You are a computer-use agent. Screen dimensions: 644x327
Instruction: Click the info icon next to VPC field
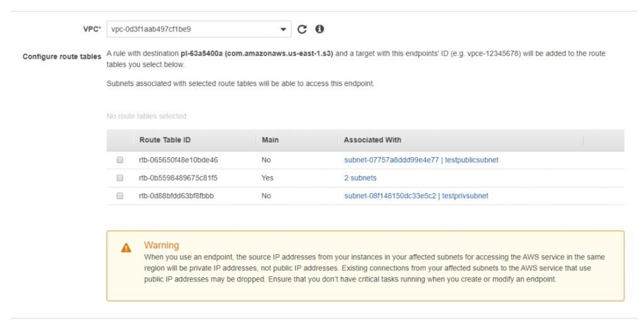click(319, 30)
